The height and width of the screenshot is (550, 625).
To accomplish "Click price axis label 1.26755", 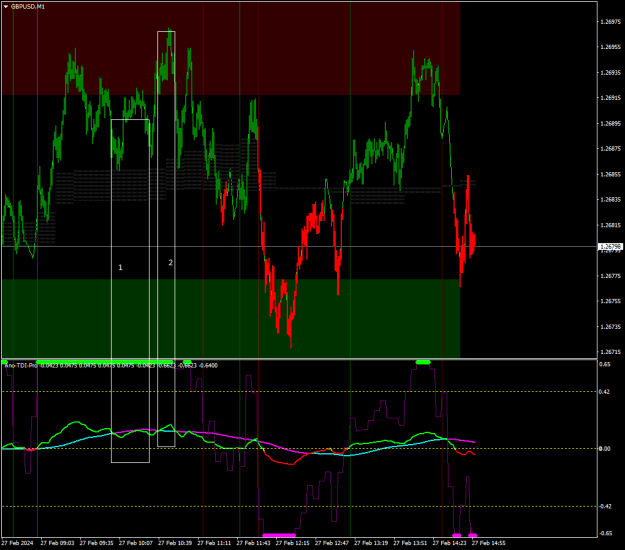I will point(610,301).
